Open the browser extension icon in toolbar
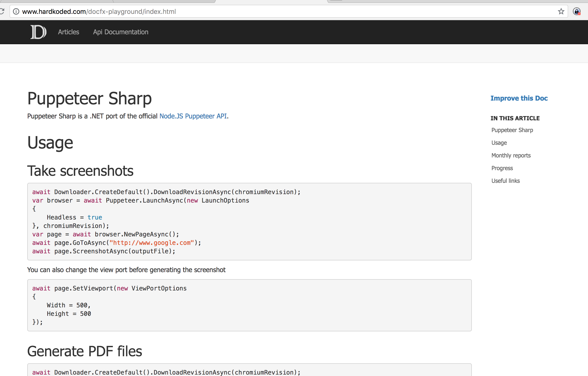Viewport: 588px width, 376px height. [x=576, y=12]
